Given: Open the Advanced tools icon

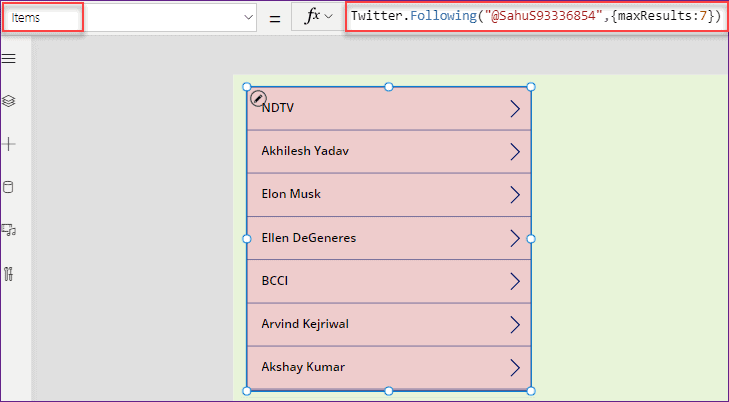Looking at the screenshot, I should pyautogui.click(x=8, y=274).
